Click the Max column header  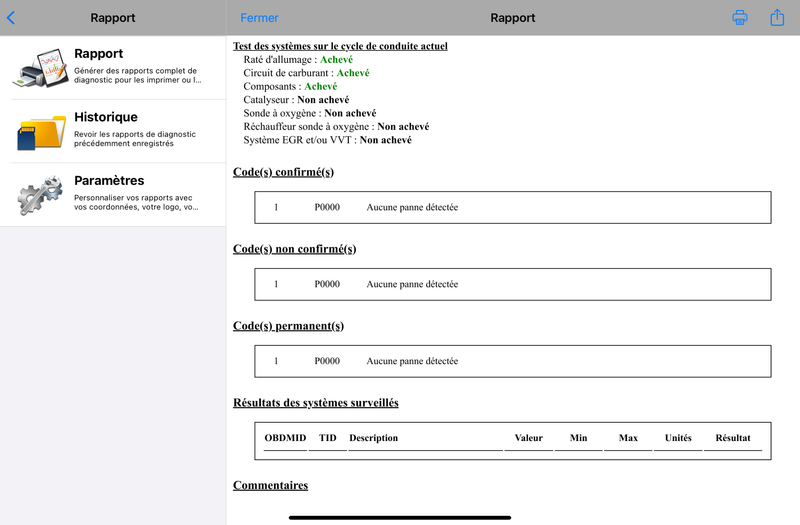(628, 438)
